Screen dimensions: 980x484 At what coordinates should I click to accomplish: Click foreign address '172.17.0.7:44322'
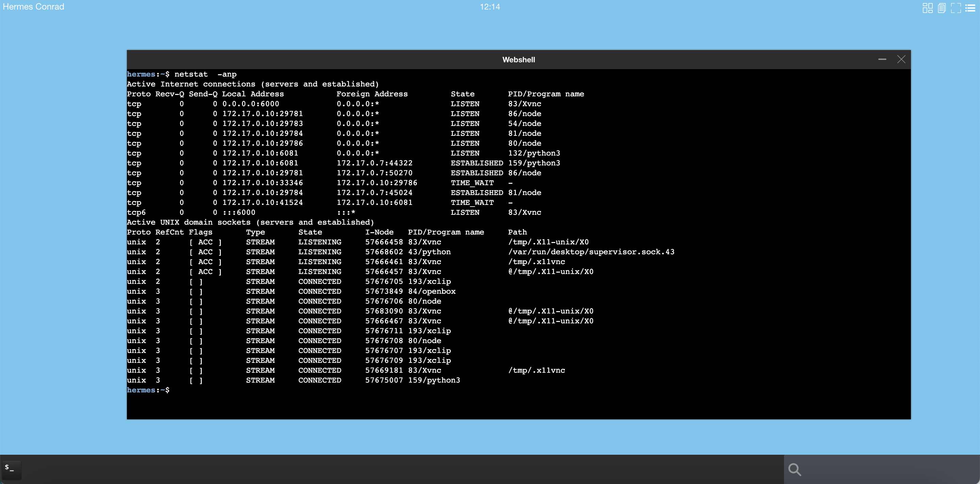pyautogui.click(x=374, y=163)
